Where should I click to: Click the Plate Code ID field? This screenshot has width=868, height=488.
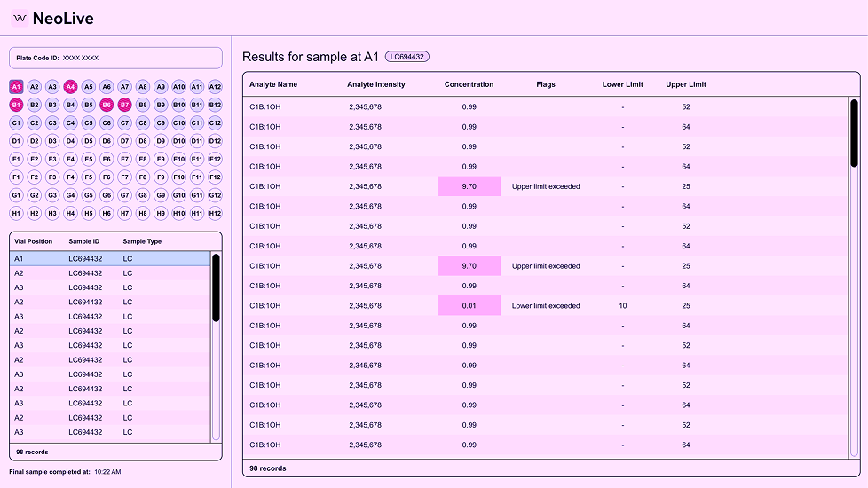click(x=115, y=58)
